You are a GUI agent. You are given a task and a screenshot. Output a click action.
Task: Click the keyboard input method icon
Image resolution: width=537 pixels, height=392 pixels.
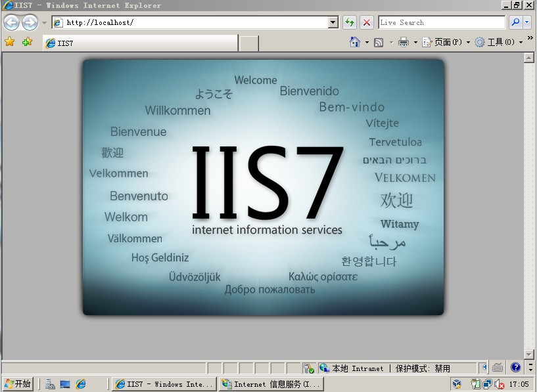498,368
